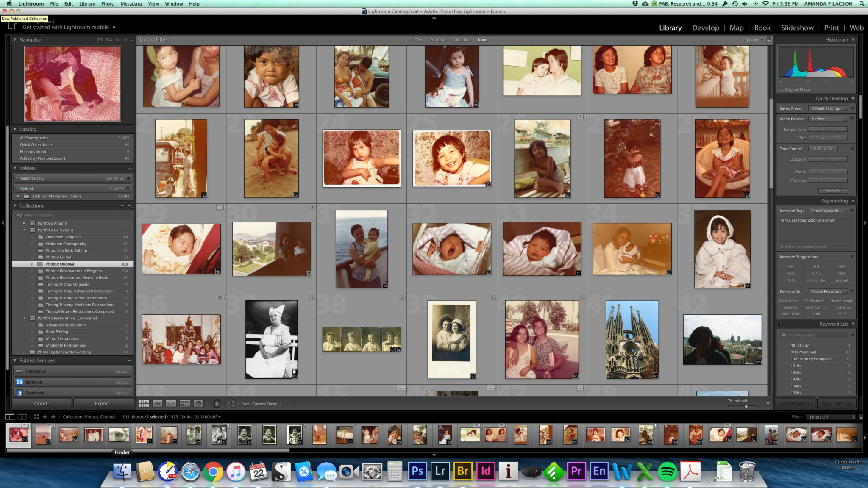This screenshot has width=868, height=488.
Task: Collapse the Catalog panel
Action: [15, 129]
